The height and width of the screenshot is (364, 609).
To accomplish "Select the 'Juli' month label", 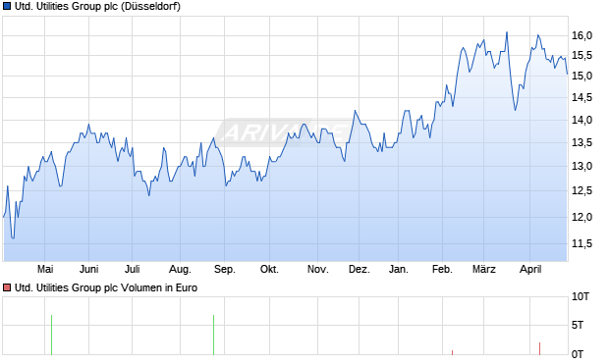I will pyautogui.click(x=132, y=269).
